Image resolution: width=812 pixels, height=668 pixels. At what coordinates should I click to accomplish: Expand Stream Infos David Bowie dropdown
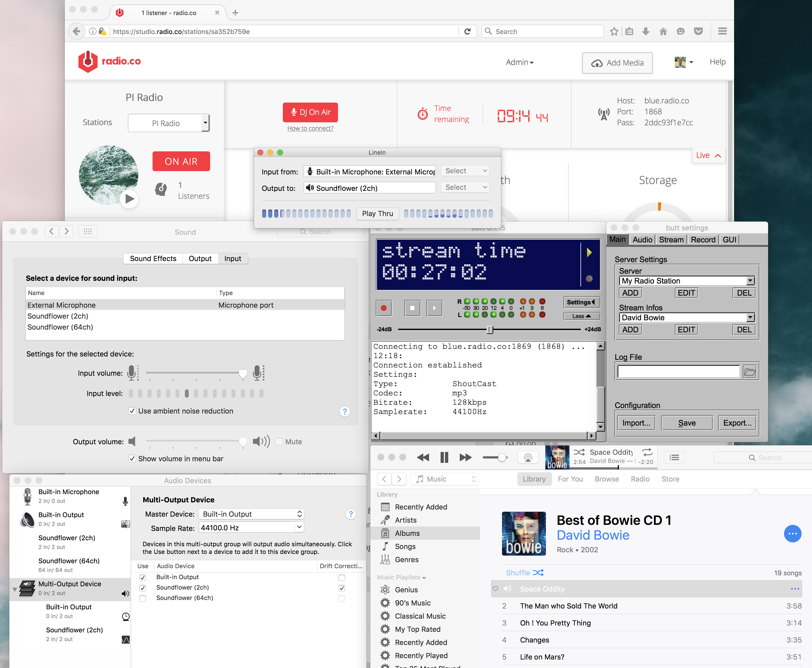coord(750,318)
